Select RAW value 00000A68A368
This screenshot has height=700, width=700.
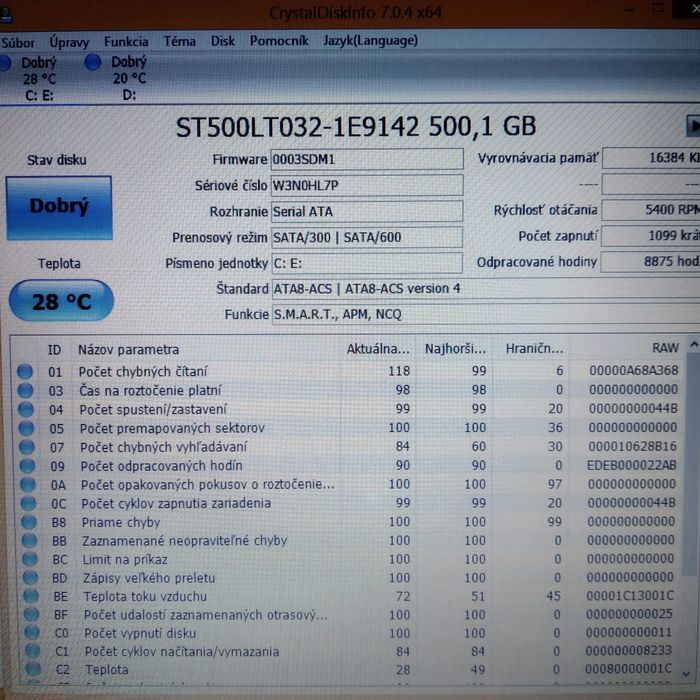634,371
